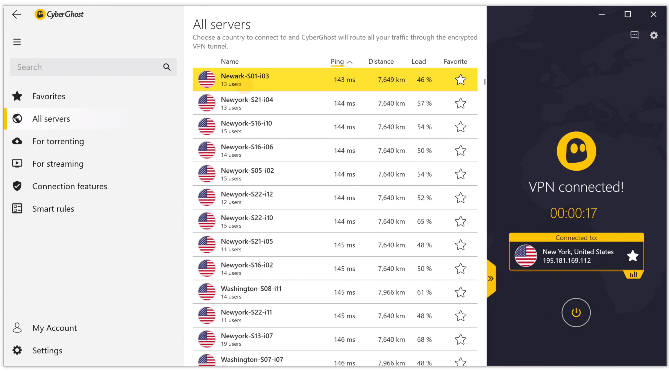Click the 00:00:17 connection timer
The width and height of the screenshot is (669, 371).
573,213
